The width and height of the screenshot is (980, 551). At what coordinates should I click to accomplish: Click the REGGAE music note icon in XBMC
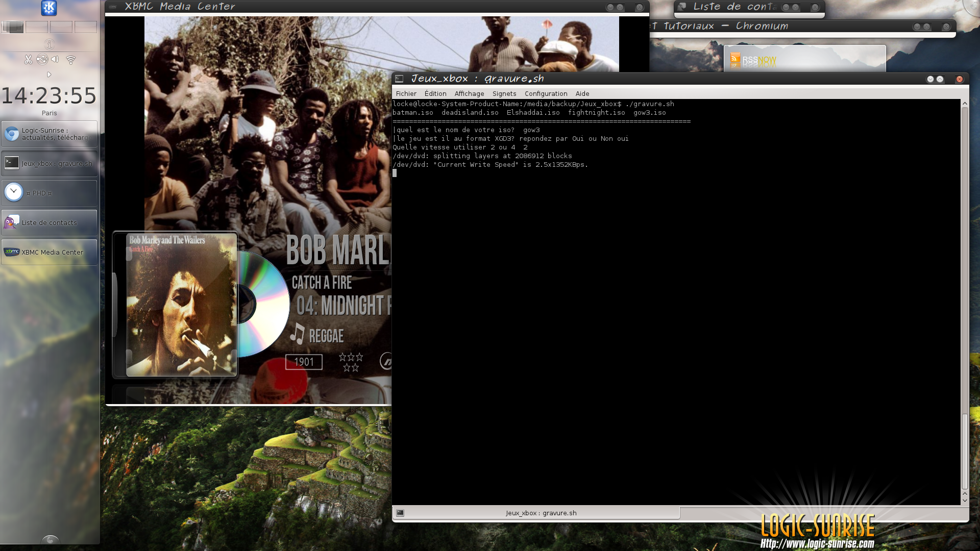[297, 334]
